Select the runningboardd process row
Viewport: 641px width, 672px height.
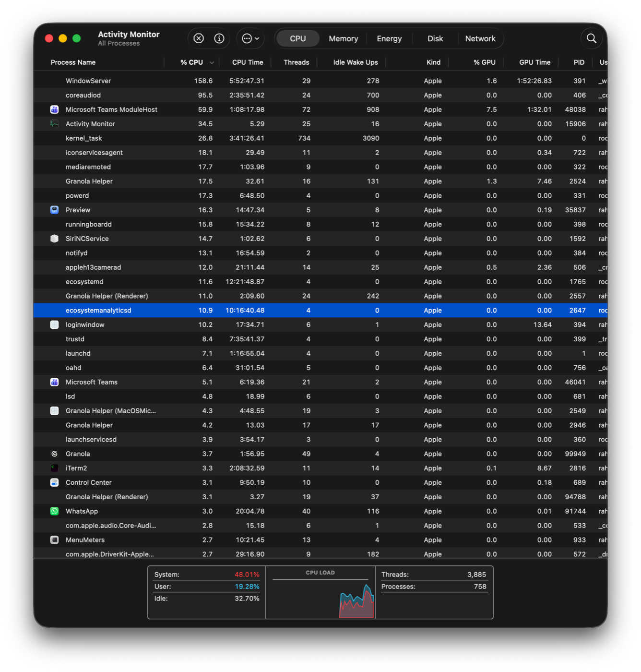(x=320, y=224)
